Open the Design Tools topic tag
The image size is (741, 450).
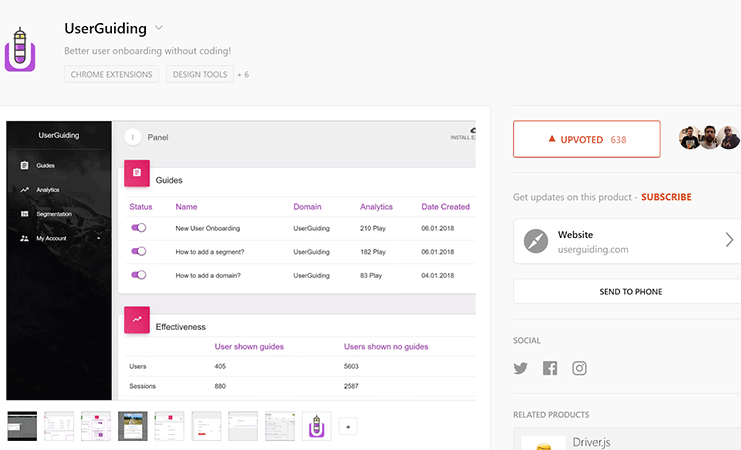click(x=200, y=74)
